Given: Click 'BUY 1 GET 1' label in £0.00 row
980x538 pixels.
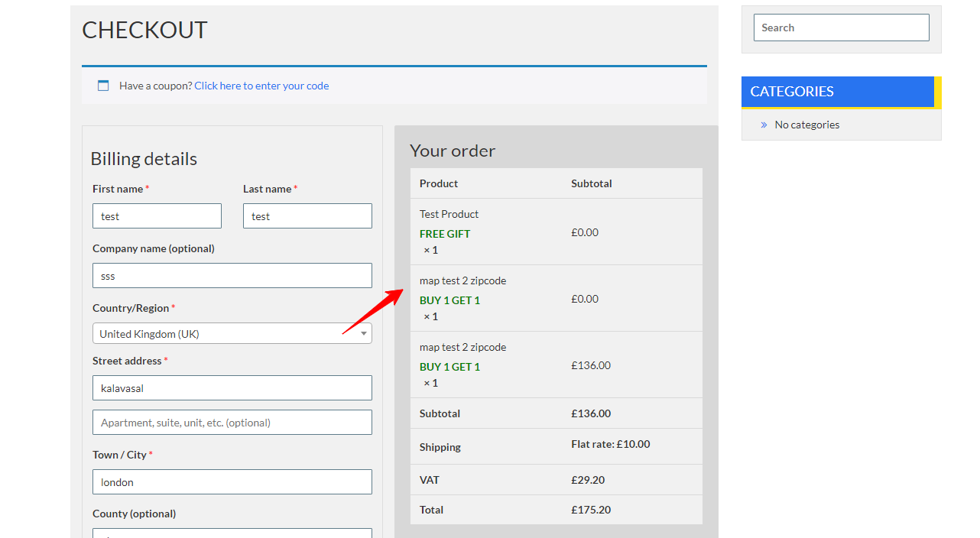Looking at the screenshot, I should [449, 300].
